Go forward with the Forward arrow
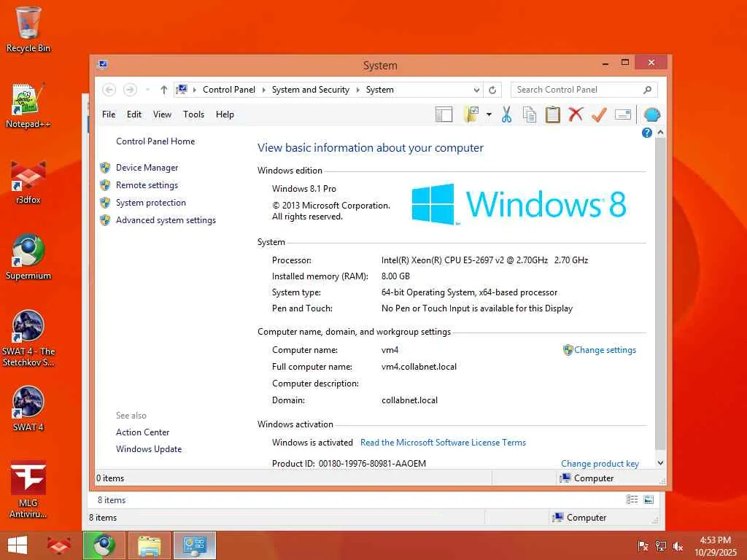This screenshot has width=747, height=560. tap(130, 90)
